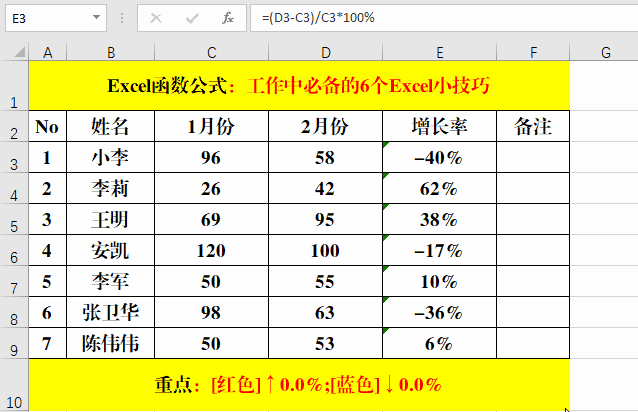Viewport: 638px width, 412px height.
Task: Select the name cell '小李'
Action: [111, 157]
